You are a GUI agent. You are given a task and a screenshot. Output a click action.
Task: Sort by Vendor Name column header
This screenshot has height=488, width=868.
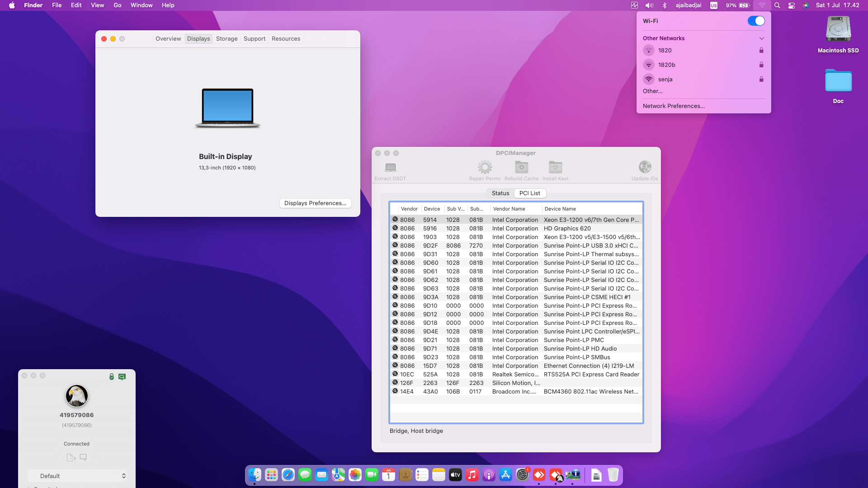(509, 209)
